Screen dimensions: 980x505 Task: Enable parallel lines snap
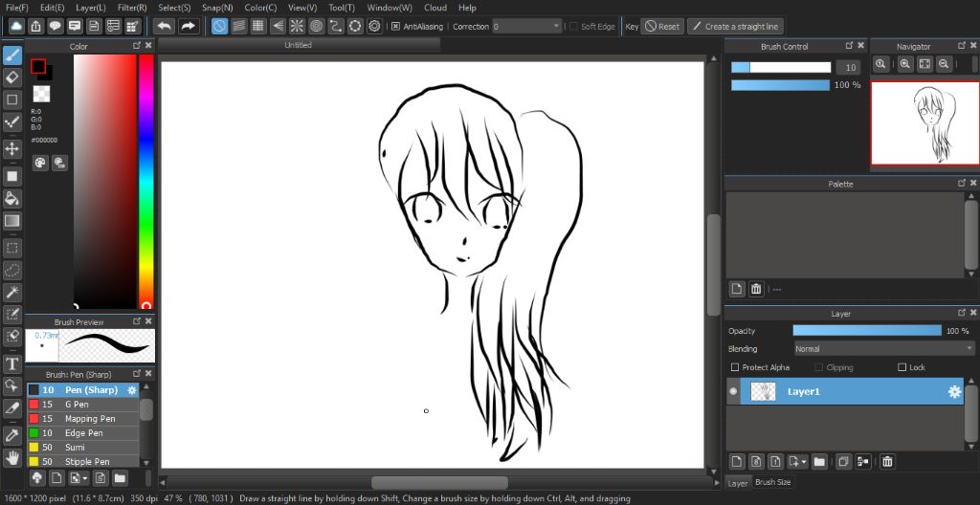pos(238,26)
